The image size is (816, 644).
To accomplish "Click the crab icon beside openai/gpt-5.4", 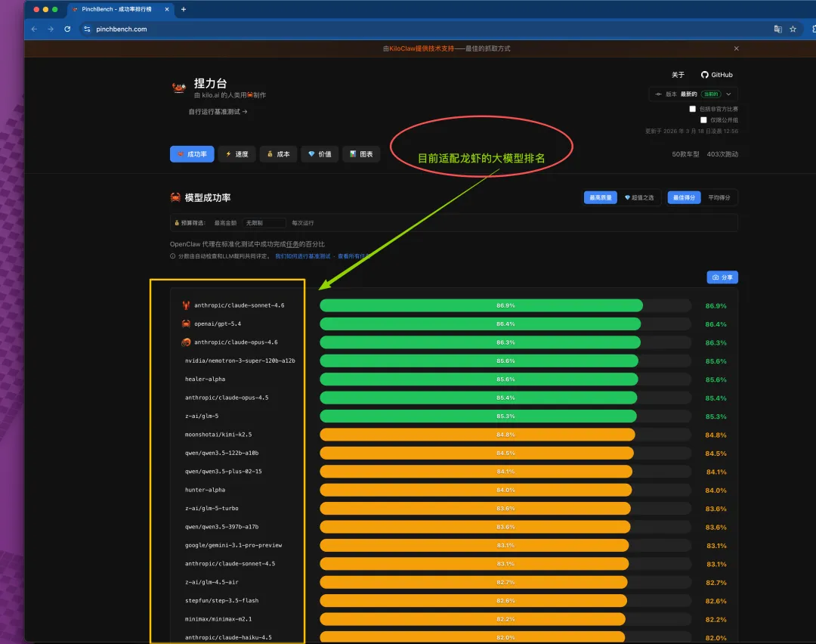I will point(186,324).
